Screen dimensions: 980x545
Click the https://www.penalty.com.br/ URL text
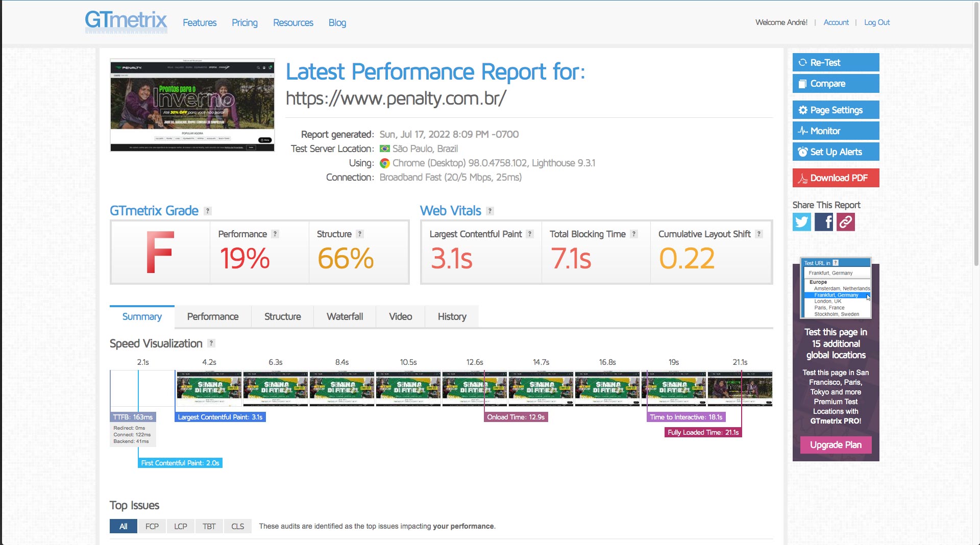click(396, 98)
